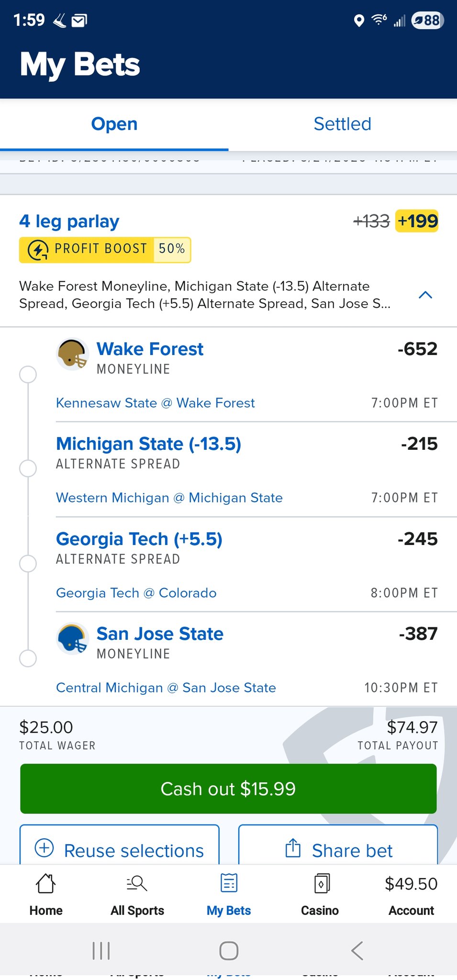Viewport: 457px width, 980px height.
Task: Tap the San Jose State helmet icon
Action: (x=72, y=639)
